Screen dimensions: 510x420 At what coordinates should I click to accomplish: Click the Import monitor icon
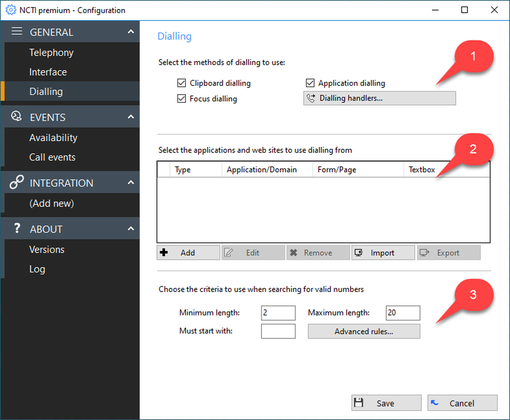359,253
